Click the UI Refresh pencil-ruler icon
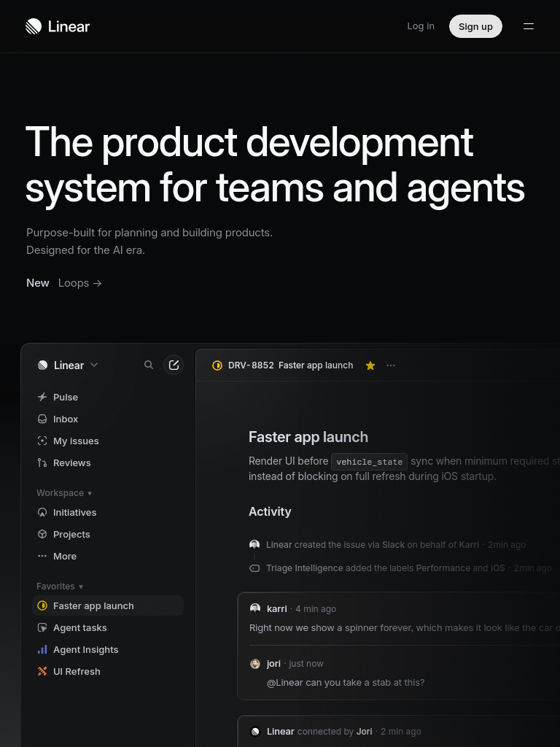Viewport: 560px width, 747px height. pyautogui.click(x=42, y=671)
